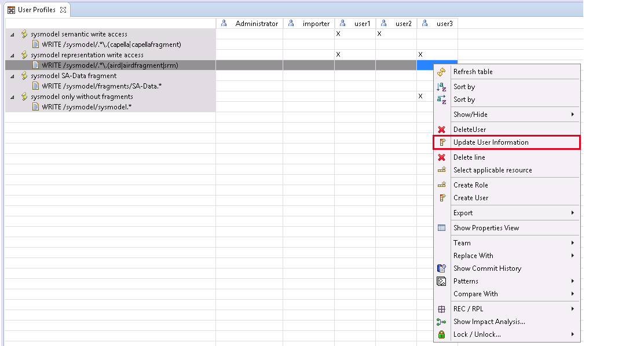Select the WRITE /sysmodel/sysmodel.* rule row
Viewport: 644px width, 346px height.
(x=86, y=107)
